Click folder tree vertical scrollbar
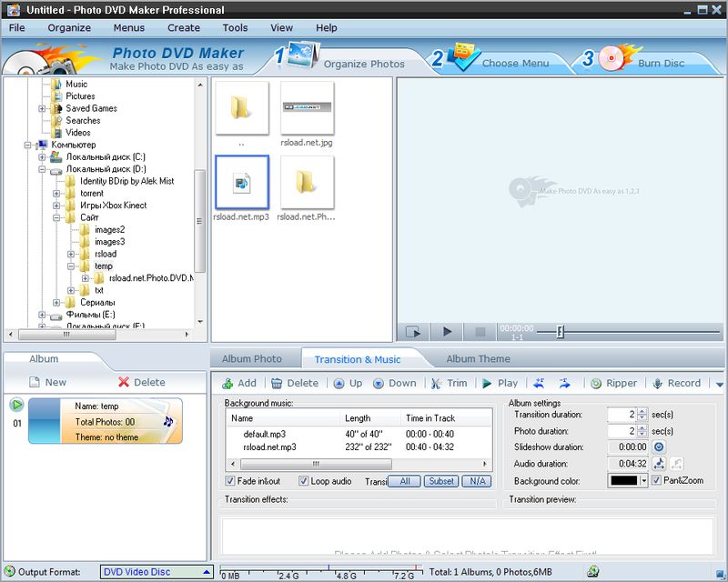This screenshot has width=728, height=582. [199, 221]
